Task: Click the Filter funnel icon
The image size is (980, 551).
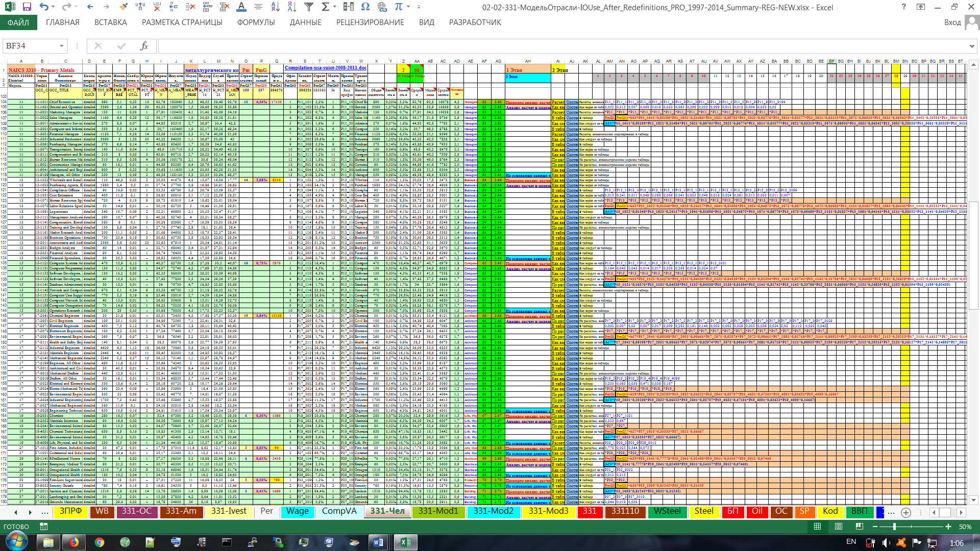Action: [x=308, y=7]
